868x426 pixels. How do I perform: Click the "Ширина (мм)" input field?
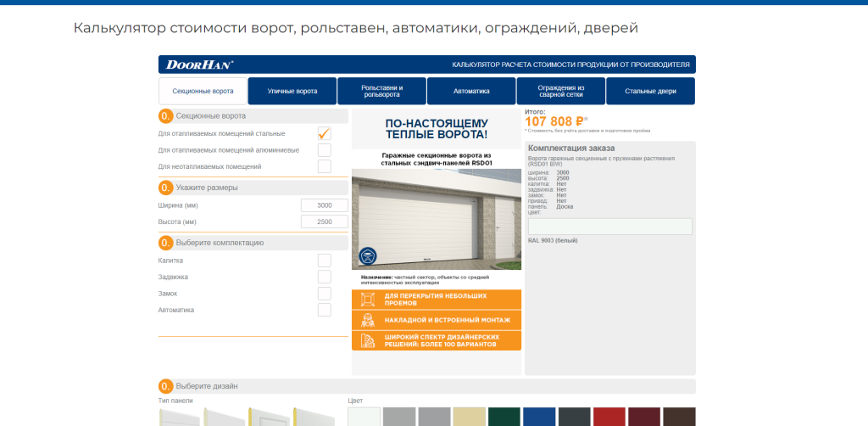point(324,205)
